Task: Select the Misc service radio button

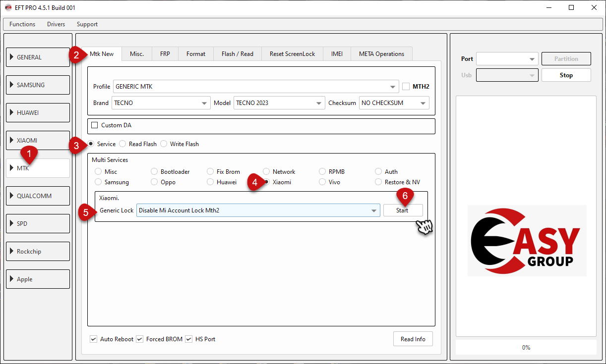Action: 98,172
